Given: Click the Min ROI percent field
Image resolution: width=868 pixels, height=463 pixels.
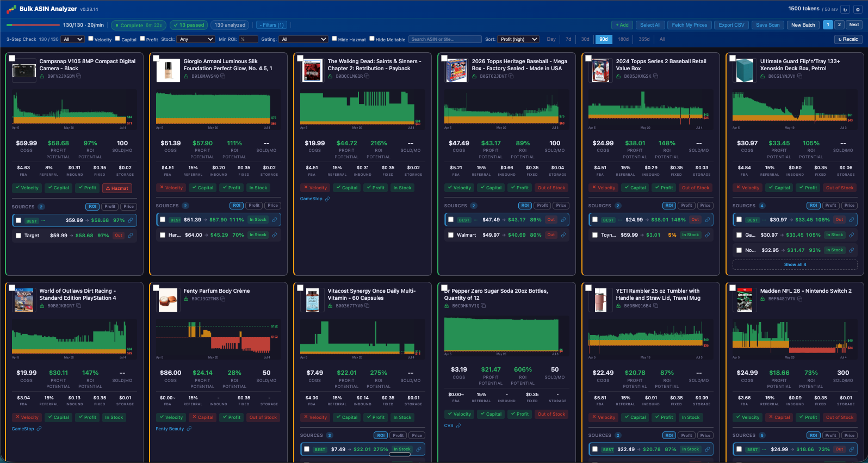Looking at the screenshot, I should point(249,39).
